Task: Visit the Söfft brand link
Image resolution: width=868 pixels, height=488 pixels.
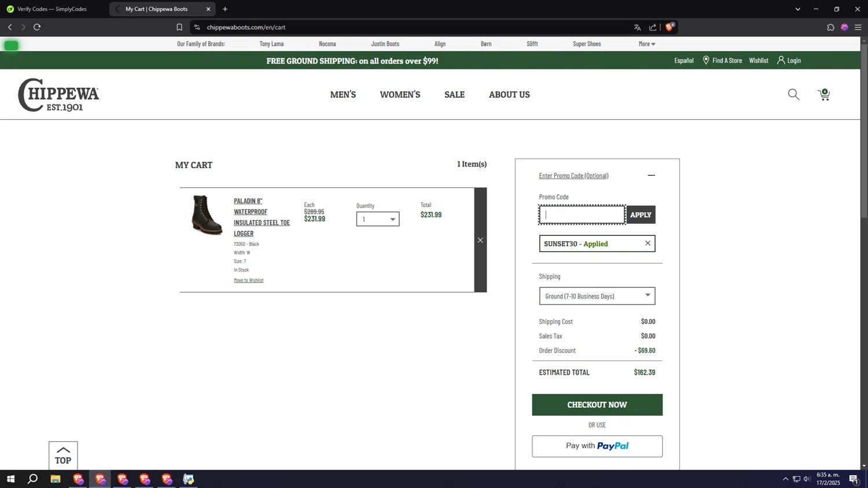Action: click(532, 44)
